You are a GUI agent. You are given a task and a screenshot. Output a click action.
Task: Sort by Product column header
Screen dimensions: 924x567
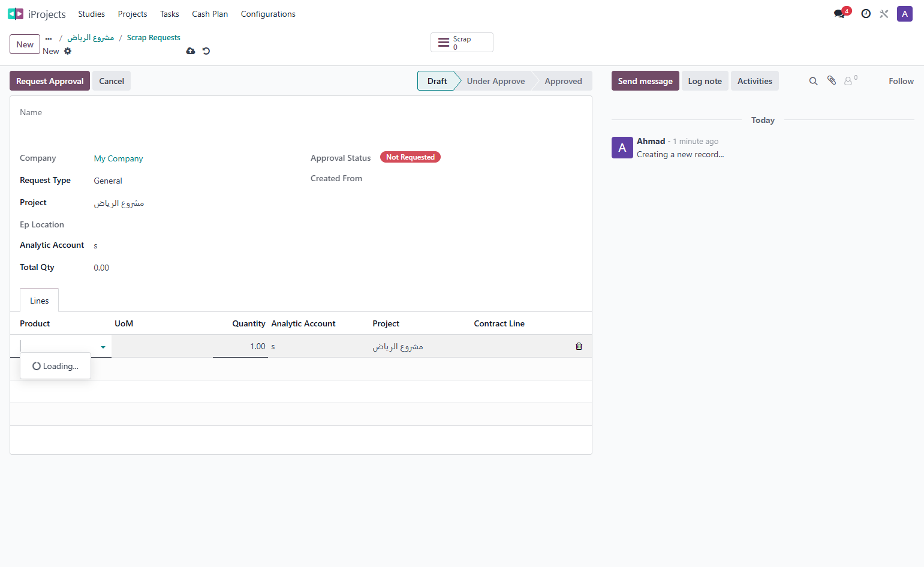click(35, 323)
